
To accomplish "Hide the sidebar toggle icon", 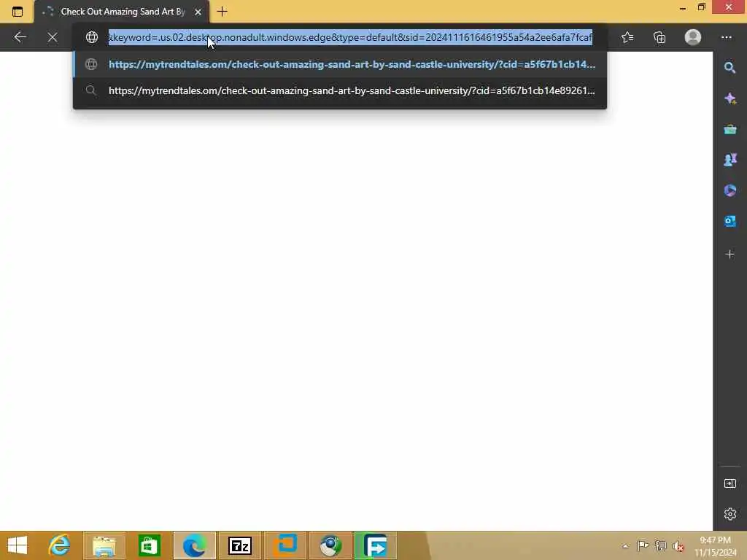I will 729,484.
